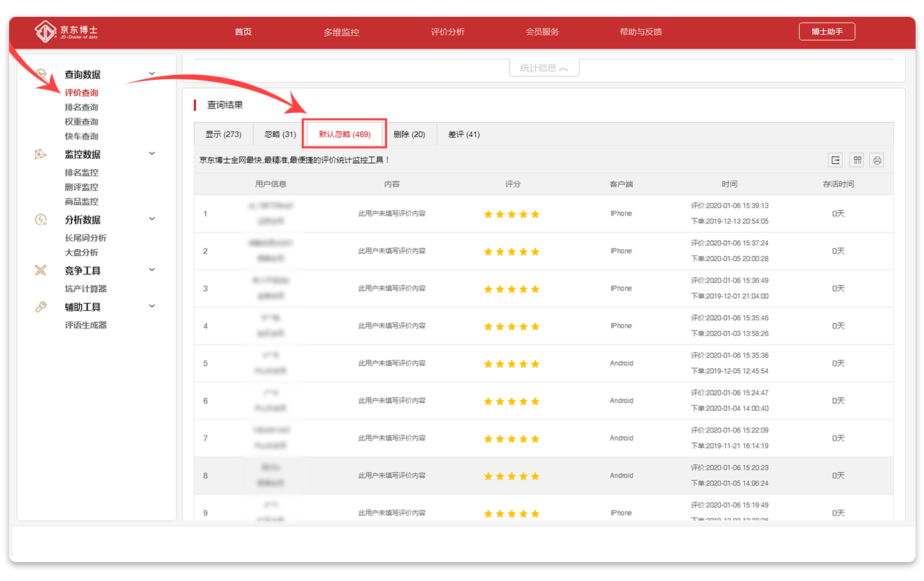Viewport: 924px width, 581px height.
Task: Click the 竞争工具 crossed-tools icon
Action: (41, 270)
